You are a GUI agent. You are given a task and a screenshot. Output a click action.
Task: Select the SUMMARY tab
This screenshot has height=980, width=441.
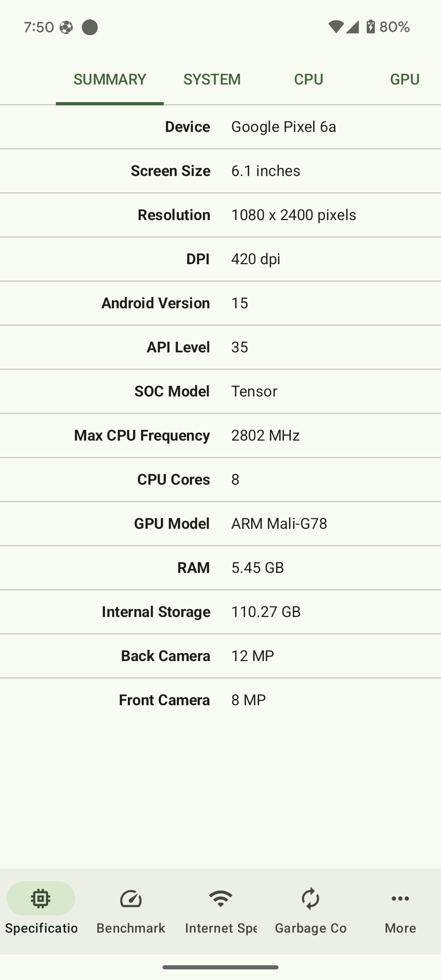coord(110,79)
